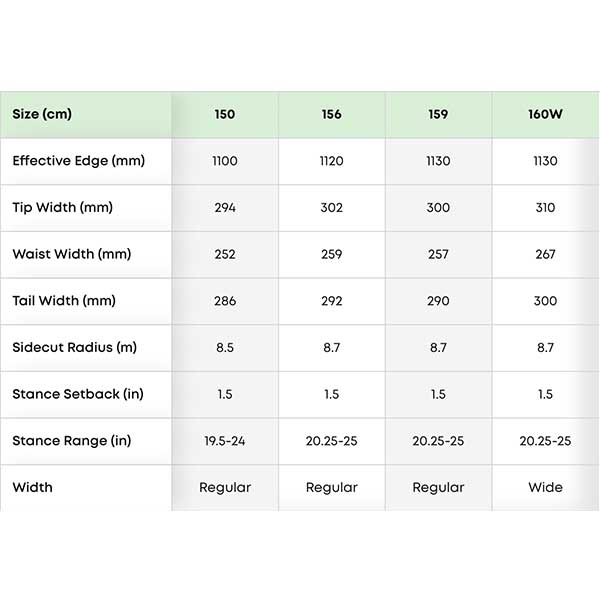Select the 160W size column header
Viewport: 600px width, 600px height.
[x=545, y=114]
